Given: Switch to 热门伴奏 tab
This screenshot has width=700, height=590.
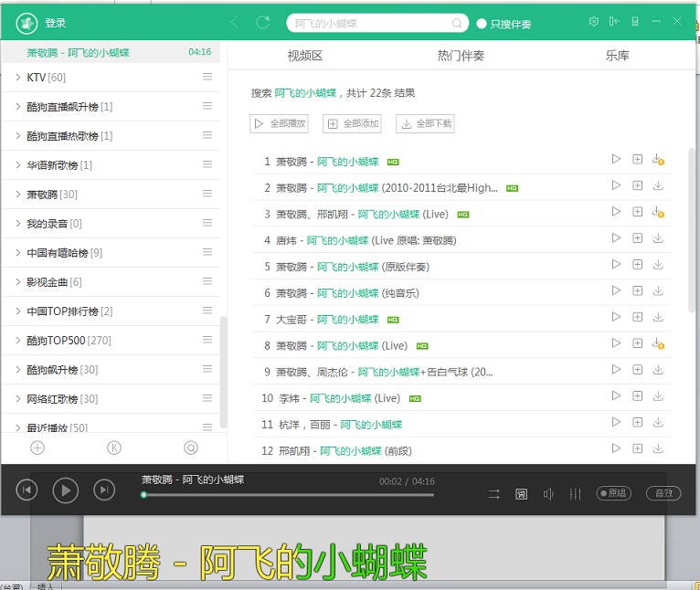Looking at the screenshot, I should 461,56.
